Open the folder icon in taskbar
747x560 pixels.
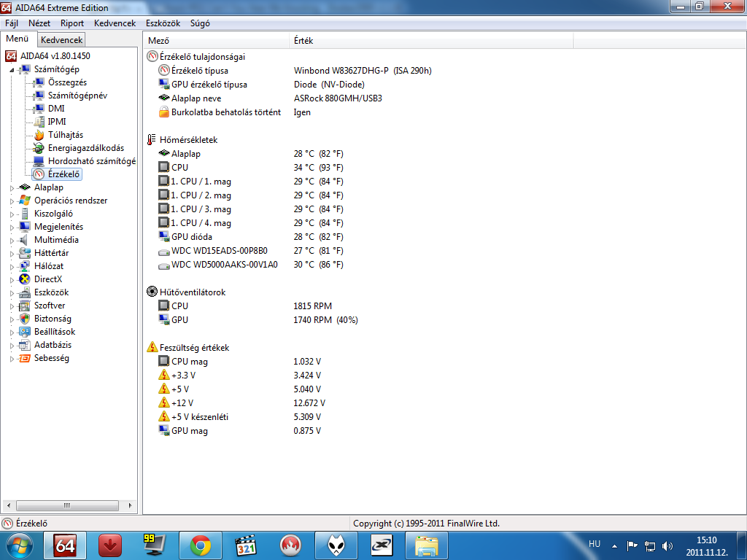click(426, 545)
